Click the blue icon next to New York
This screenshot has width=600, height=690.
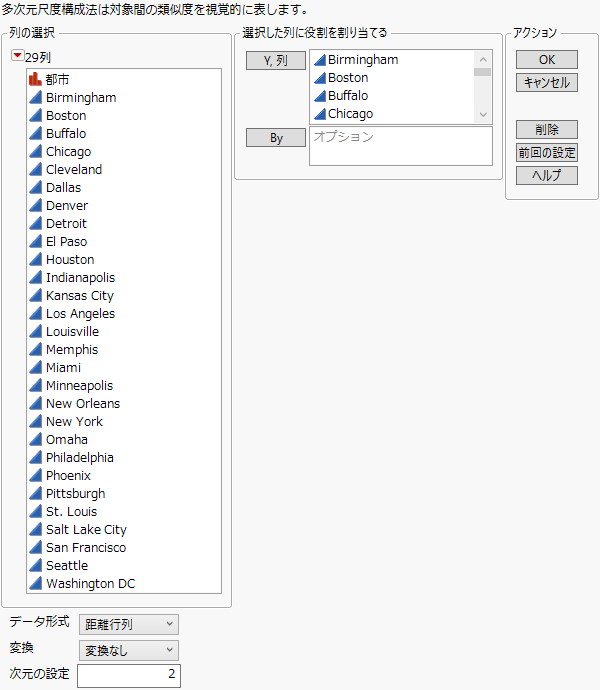point(35,422)
